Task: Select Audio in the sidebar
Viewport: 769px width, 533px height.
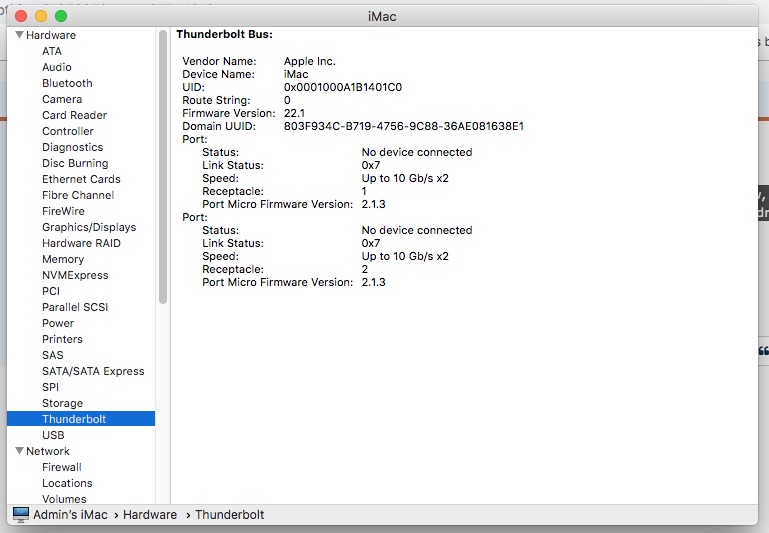Action: 56,67
